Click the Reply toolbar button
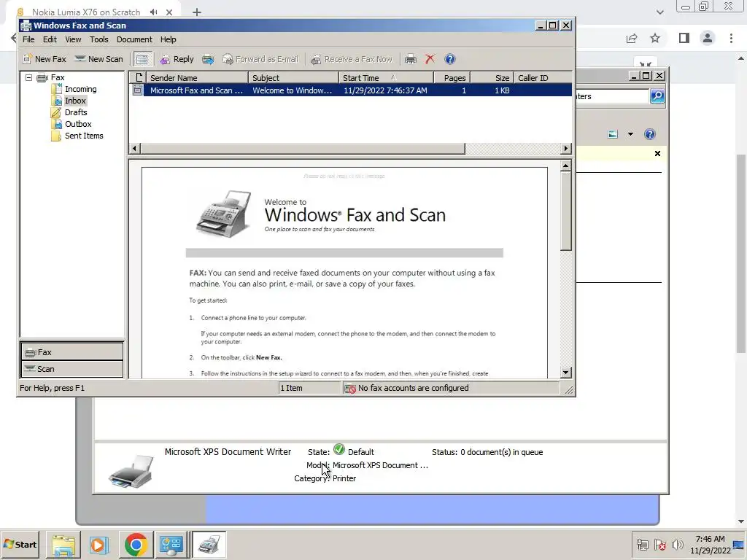This screenshot has height=560, width=747. point(177,59)
